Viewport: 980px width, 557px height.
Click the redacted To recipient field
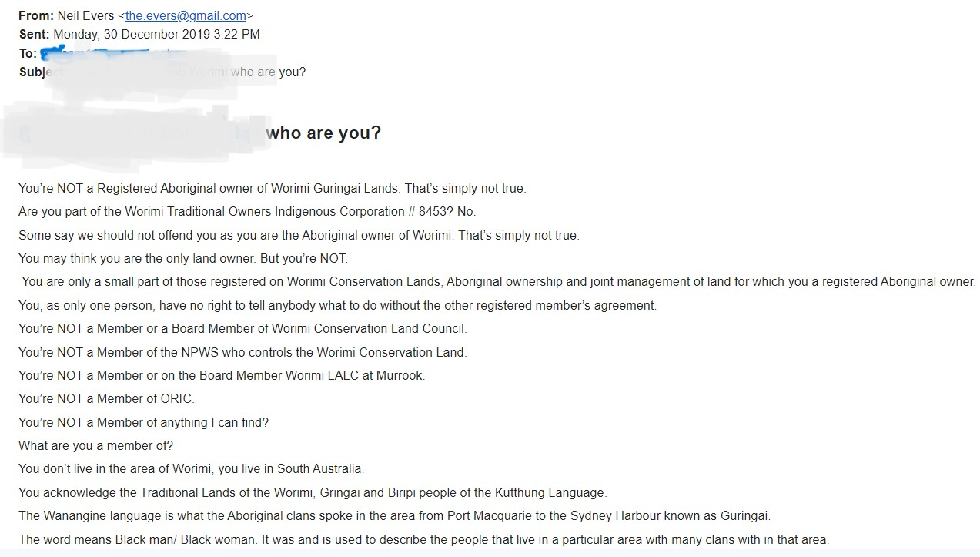pos(115,54)
